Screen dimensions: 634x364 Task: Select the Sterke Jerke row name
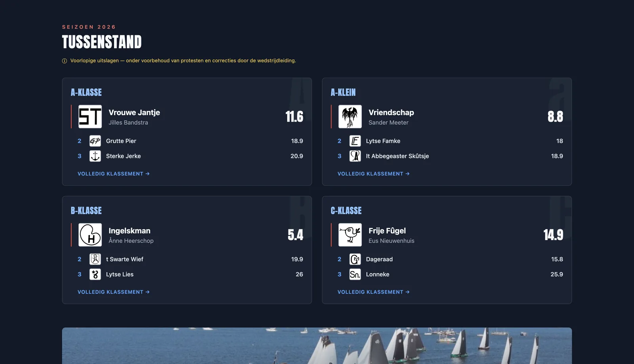tap(123, 156)
